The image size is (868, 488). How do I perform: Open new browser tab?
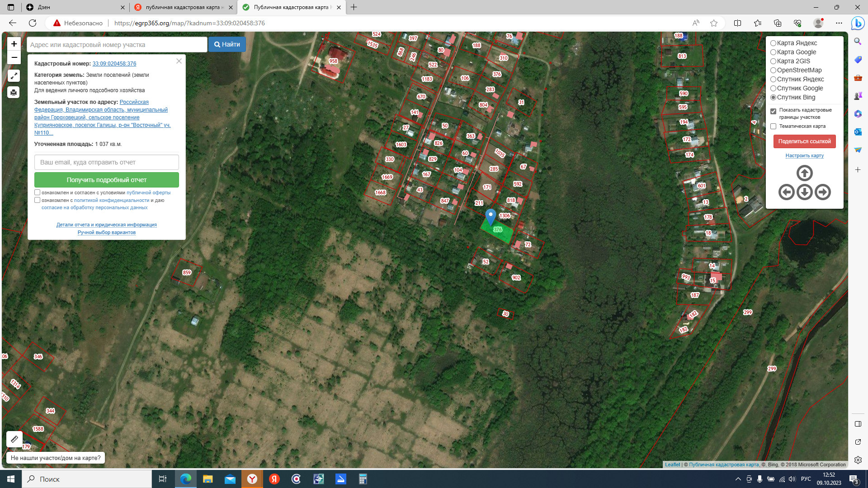tap(354, 7)
